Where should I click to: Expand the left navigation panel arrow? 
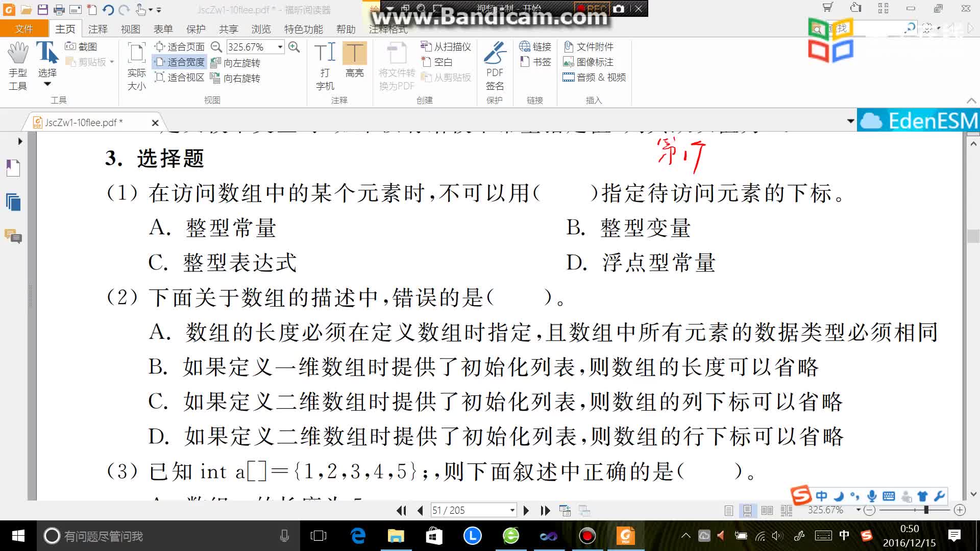point(20,141)
